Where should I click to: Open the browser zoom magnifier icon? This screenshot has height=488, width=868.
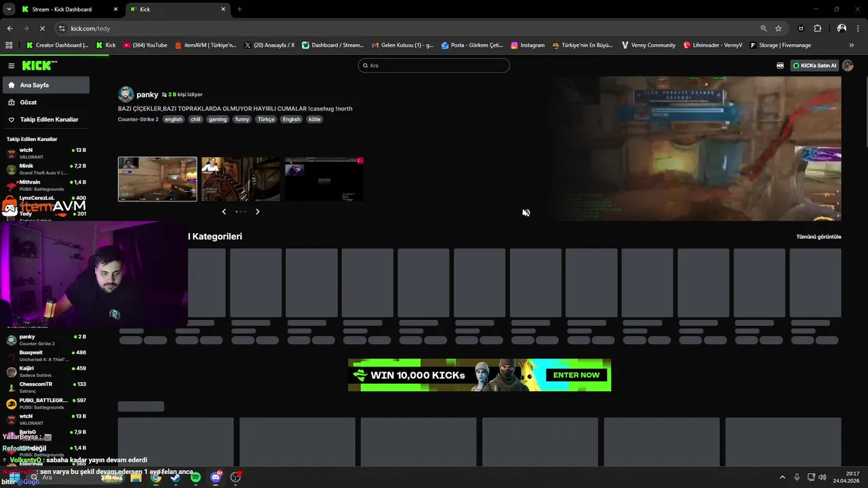[x=764, y=28]
